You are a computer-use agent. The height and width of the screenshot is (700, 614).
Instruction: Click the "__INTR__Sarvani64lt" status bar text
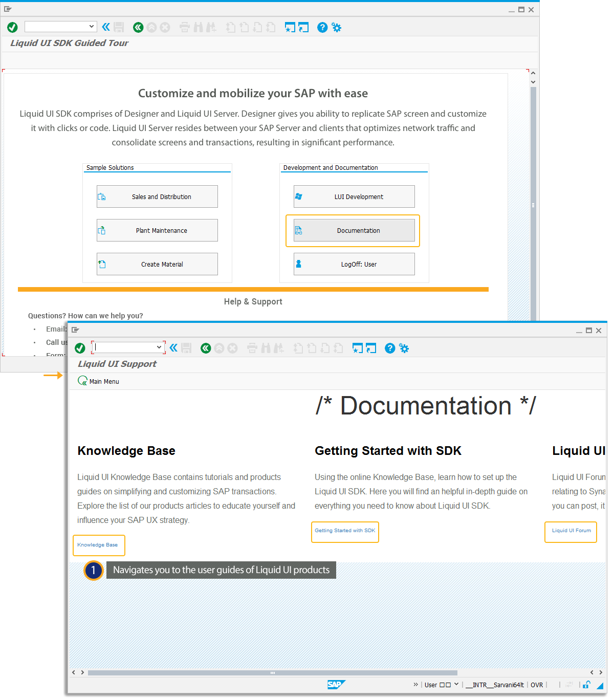494,685
